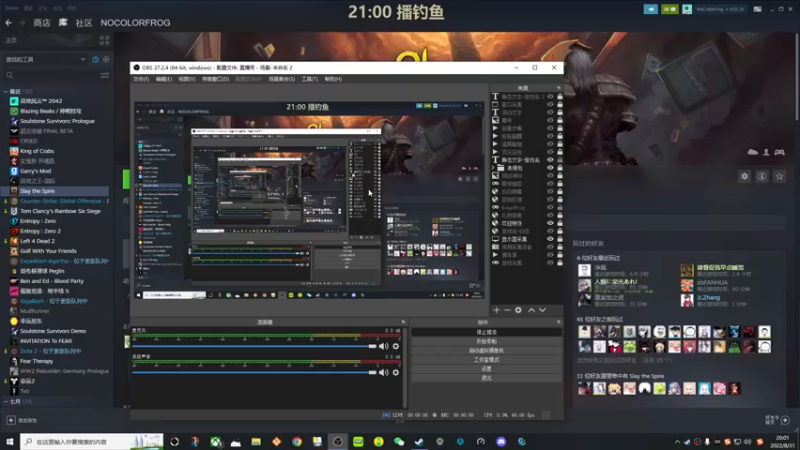Open OBS 视图(V) menu
The height and width of the screenshot is (450, 800).
(x=187, y=79)
